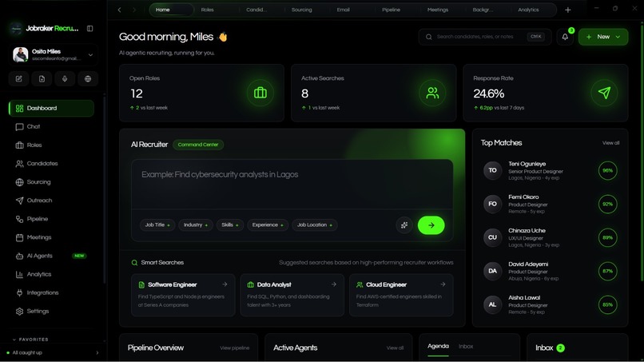Switch to the Pipeline top tab
This screenshot has height=362, width=644.
(391, 10)
